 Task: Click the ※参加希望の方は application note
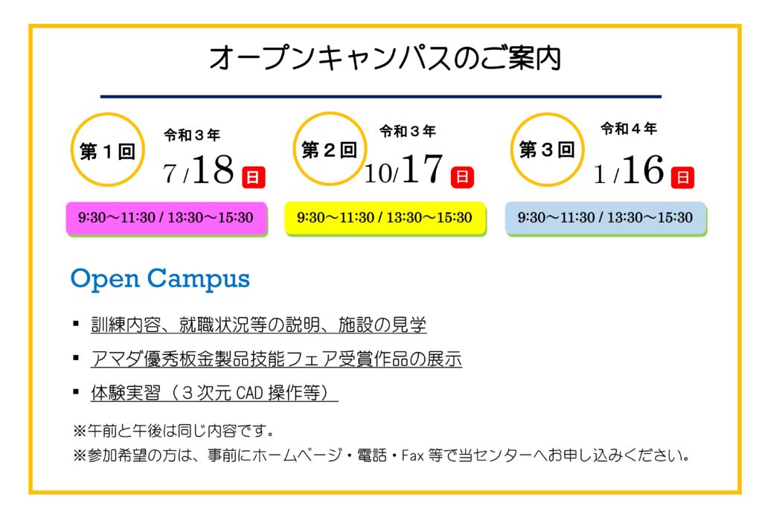tap(381, 455)
